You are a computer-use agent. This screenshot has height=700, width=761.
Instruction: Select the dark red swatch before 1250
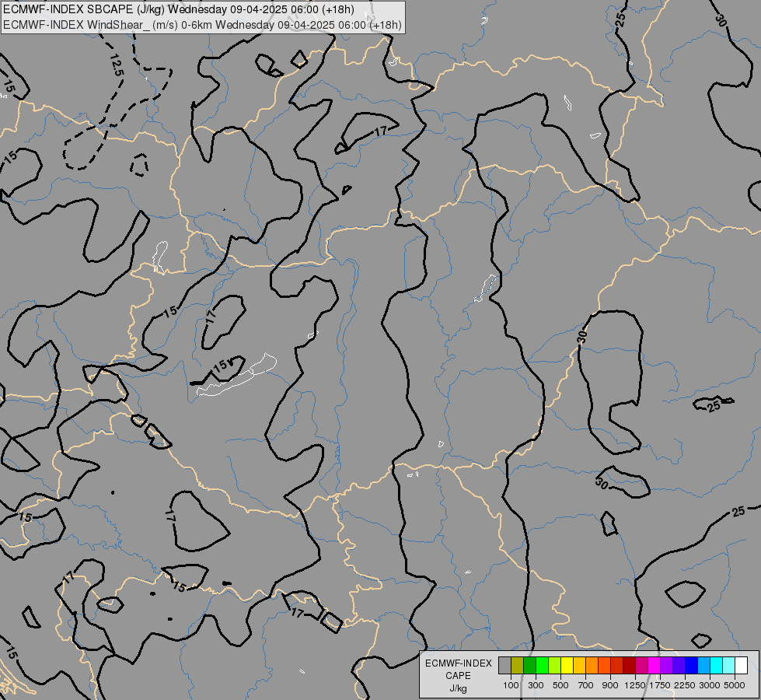click(630, 665)
